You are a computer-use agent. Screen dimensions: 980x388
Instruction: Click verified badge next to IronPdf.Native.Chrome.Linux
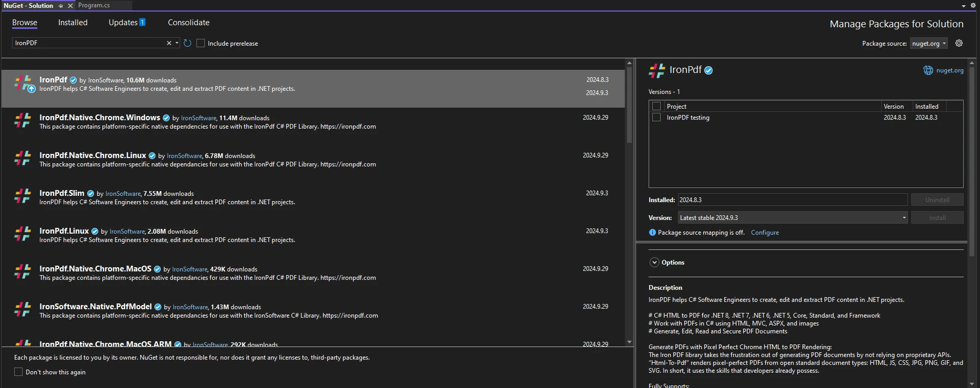152,156
